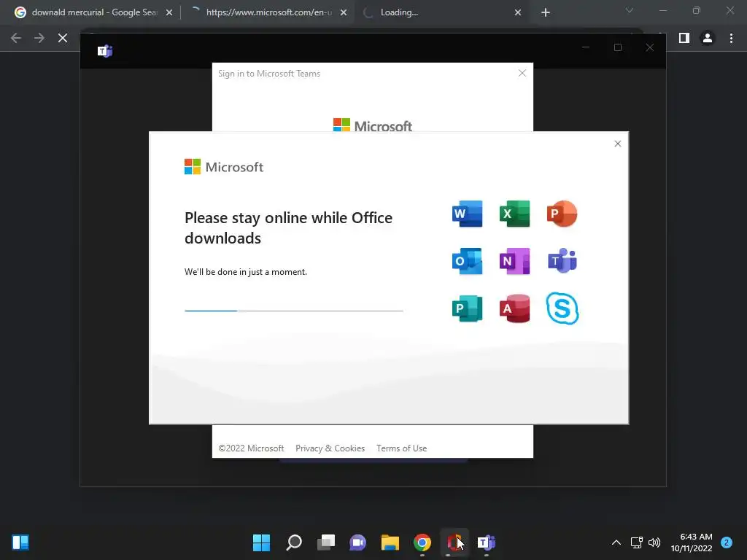The image size is (747, 560).
Task: Click the 'Sign in to Microsoft Teams' title text
Action: pos(269,74)
